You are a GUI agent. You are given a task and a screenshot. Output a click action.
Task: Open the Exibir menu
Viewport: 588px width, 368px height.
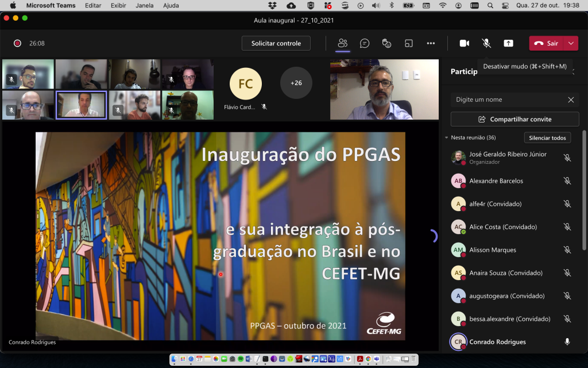(118, 5)
